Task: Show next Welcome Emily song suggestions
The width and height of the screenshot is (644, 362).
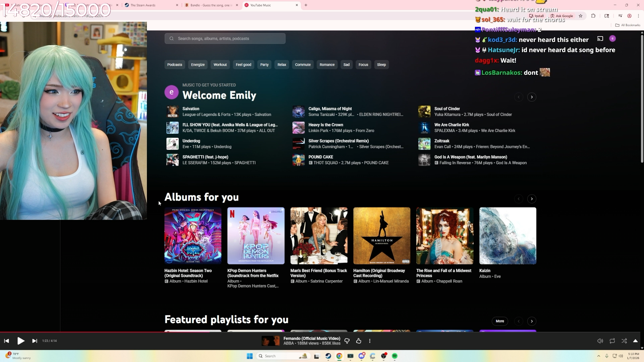Action: [532, 97]
